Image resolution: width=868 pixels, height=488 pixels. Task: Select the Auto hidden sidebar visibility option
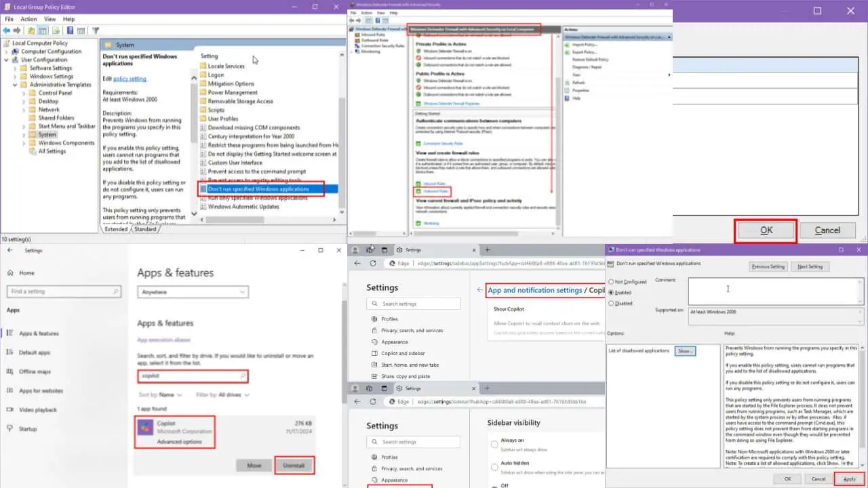point(494,467)
